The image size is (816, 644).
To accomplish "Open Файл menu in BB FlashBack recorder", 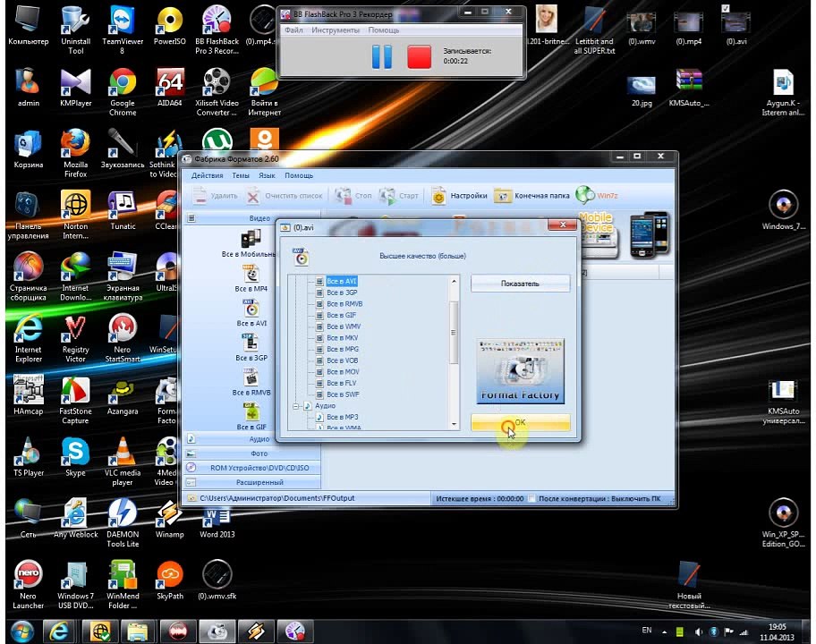I will tap(293, 30).
